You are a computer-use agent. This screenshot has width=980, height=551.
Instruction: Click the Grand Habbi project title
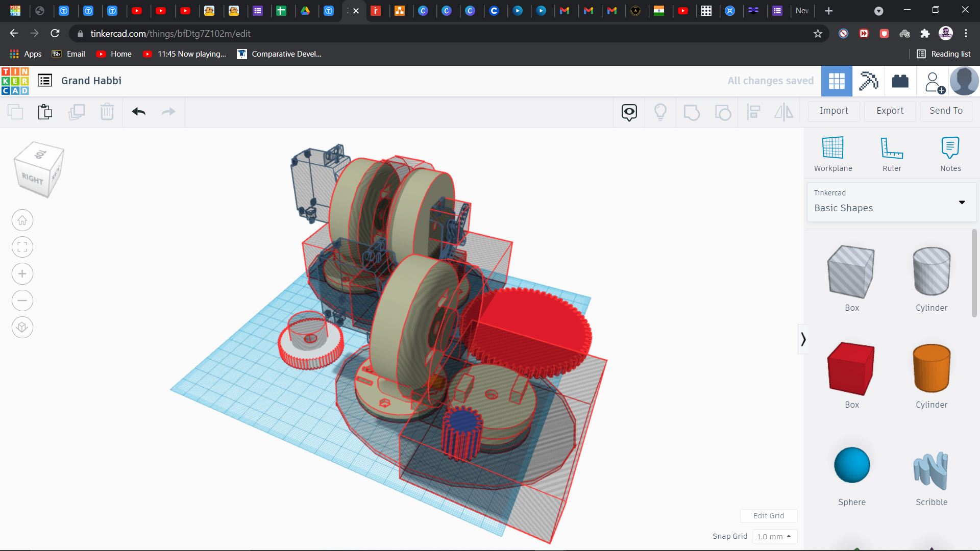point(91,80)
